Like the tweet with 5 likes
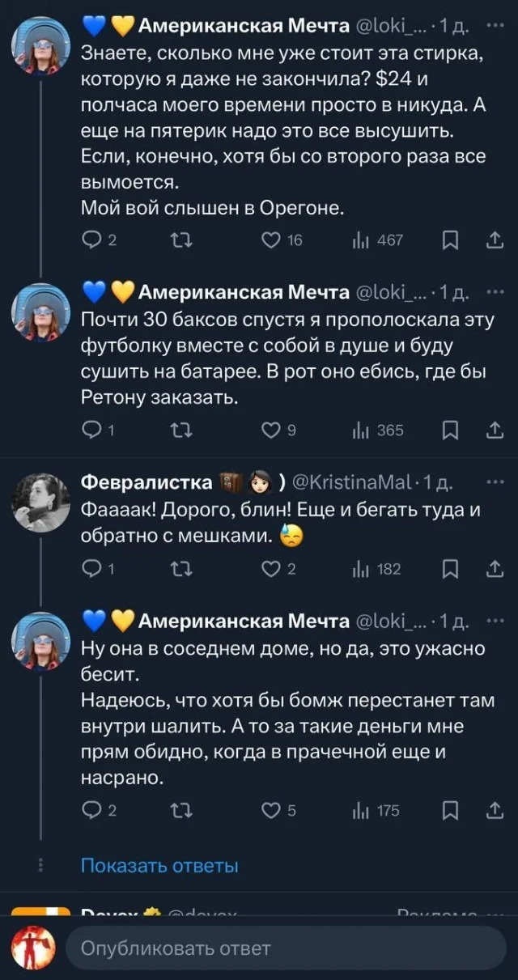The width and height of the screenshot is (518, 980). tap(273, 810)
